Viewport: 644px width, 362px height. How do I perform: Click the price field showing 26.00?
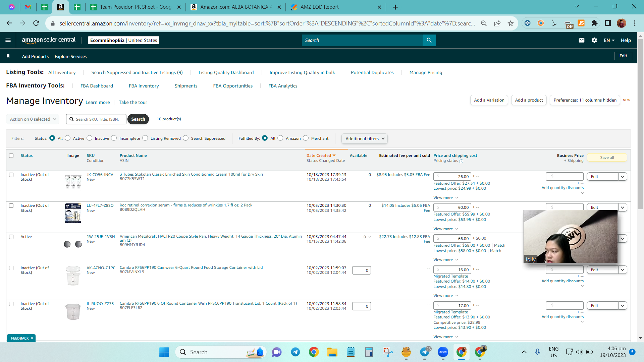[452, 176]
